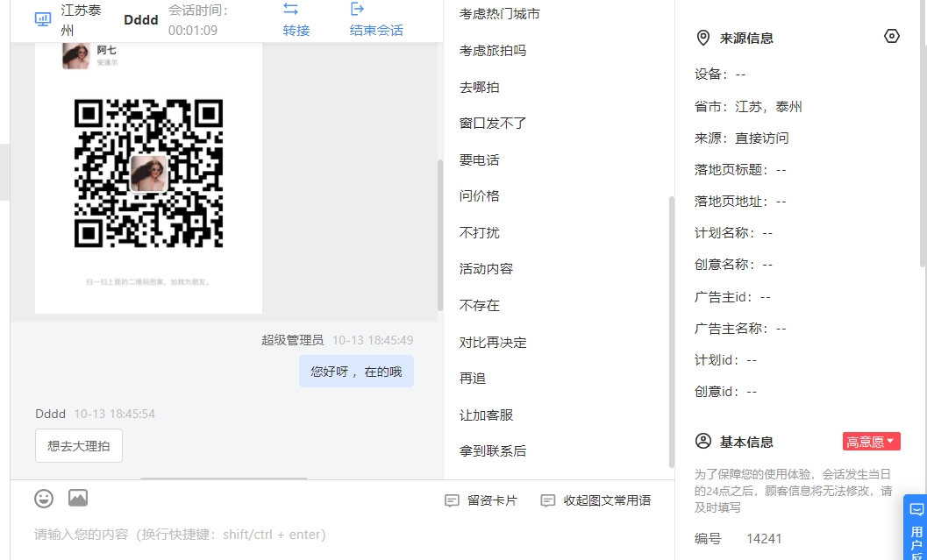Click the 基本信息 section heading
Viewport: 927px width, 560px height.
[x=746, y=442]
